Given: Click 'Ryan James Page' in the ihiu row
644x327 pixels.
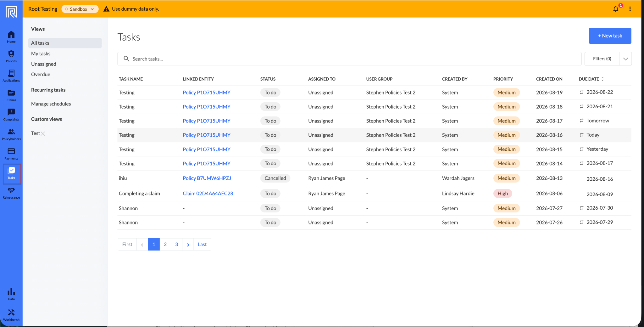Looking at the screenshot, I should tap(326, 178).
